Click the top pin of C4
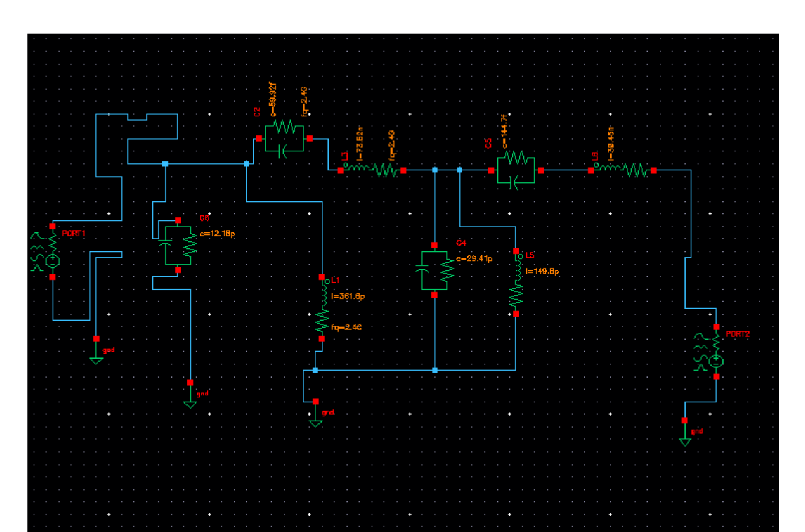This screenshot has width=805, height=532. pos(434,245)
